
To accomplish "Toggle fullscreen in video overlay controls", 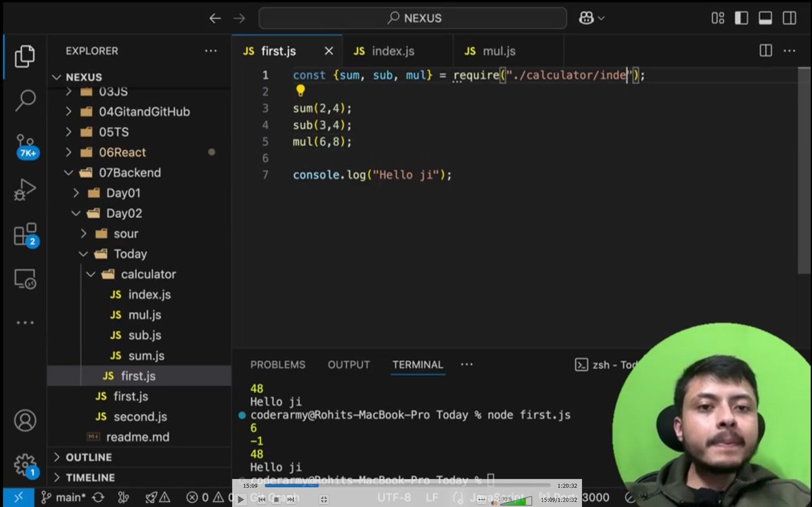I will (x=324, y=499).
